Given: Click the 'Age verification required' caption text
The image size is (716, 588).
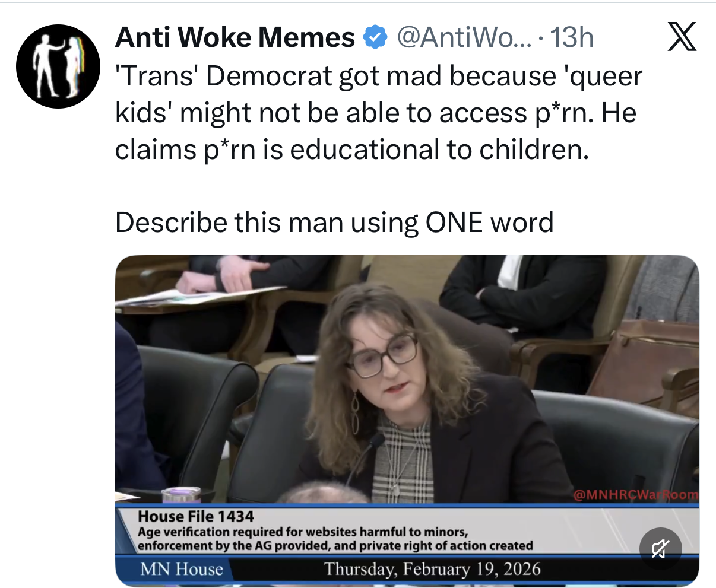Looking at the screenshot, I should pos(335,538).
